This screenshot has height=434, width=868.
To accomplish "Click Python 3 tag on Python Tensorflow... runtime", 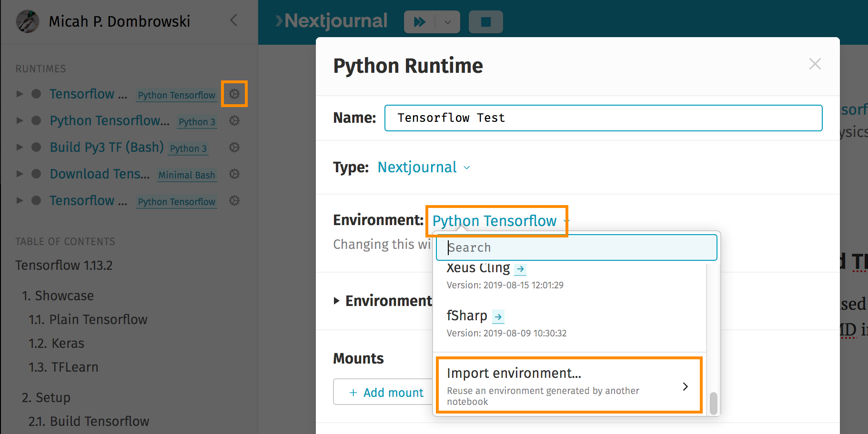I will tap(197, 122).
